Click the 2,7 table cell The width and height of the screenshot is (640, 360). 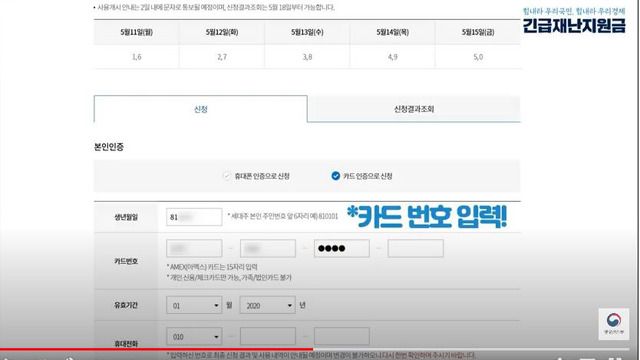[x=222, y=57]
